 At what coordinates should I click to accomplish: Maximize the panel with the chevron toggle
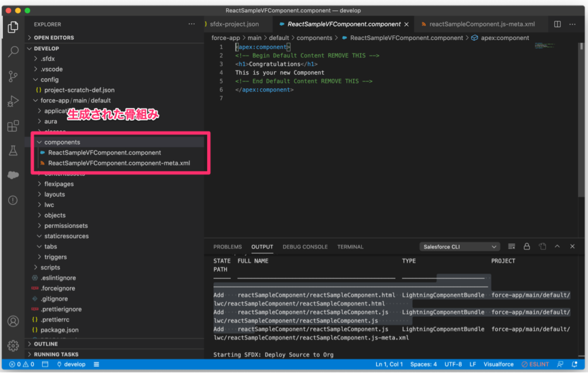(x=557, y=246)
